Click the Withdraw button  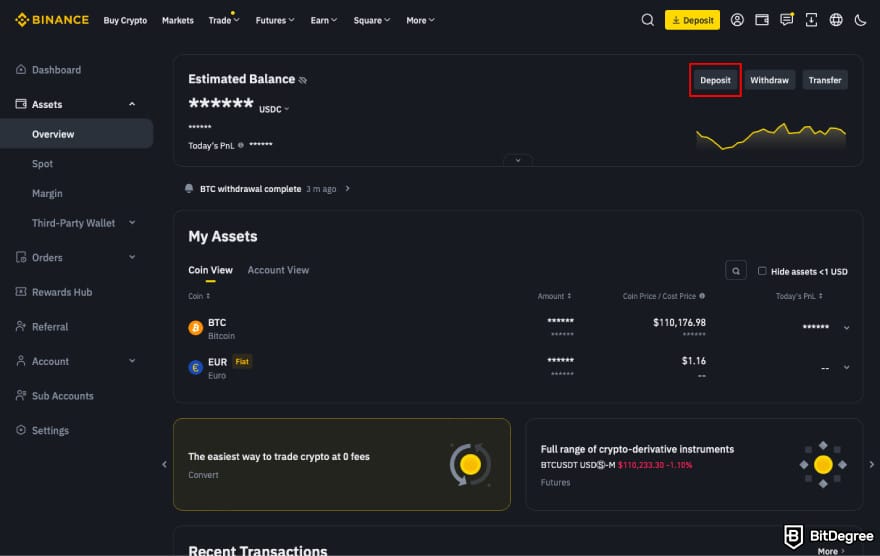click(x=769, y=80)
